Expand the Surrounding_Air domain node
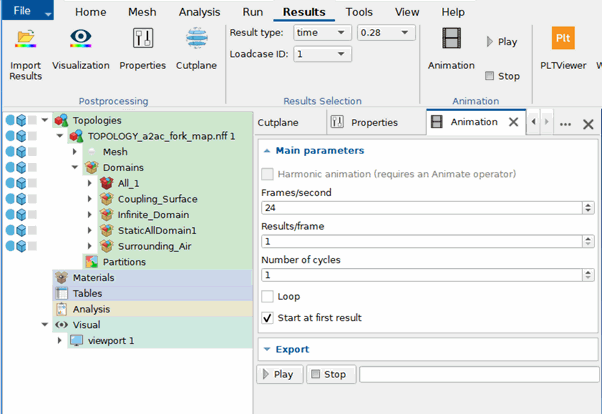 [89, 246]
